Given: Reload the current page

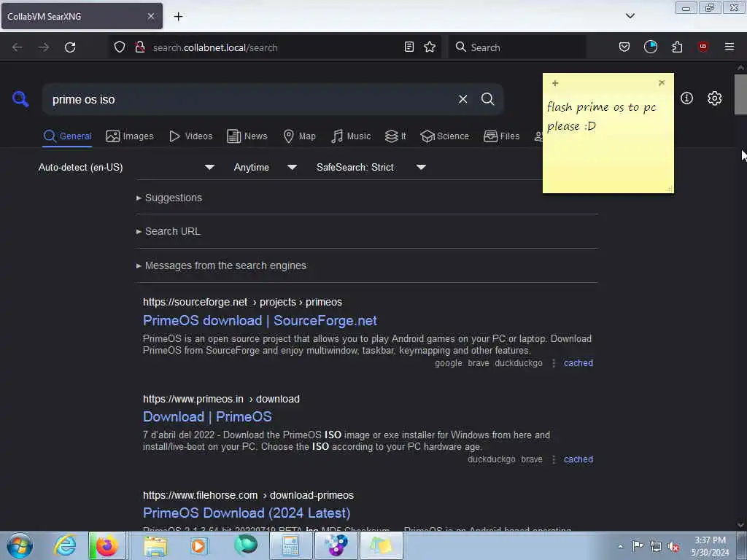Looking at the screenshot, I should (x=70, y=47).
